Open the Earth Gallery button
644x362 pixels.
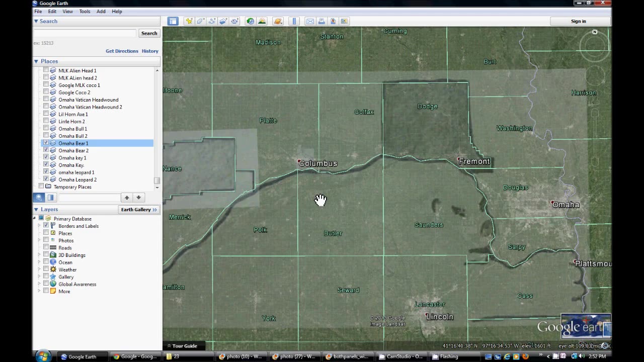tap(139, 209)
